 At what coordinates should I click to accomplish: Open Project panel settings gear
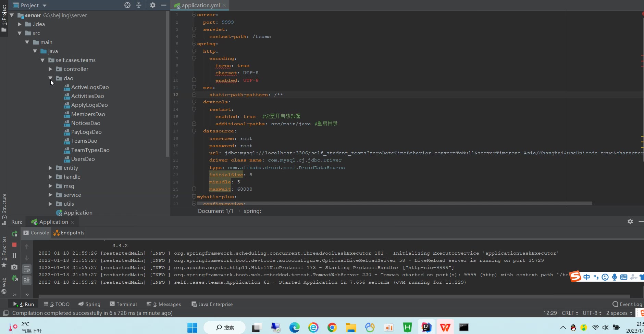(153, 5)
